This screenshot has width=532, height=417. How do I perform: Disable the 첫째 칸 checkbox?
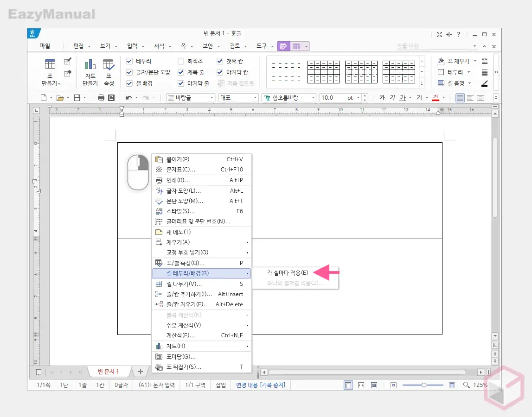[219, 61]
